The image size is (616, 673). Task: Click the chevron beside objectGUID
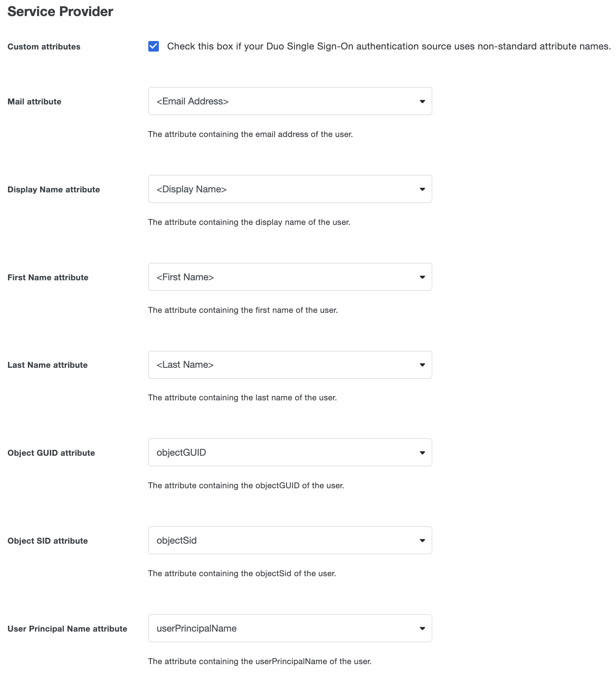(x=422, y=452)
